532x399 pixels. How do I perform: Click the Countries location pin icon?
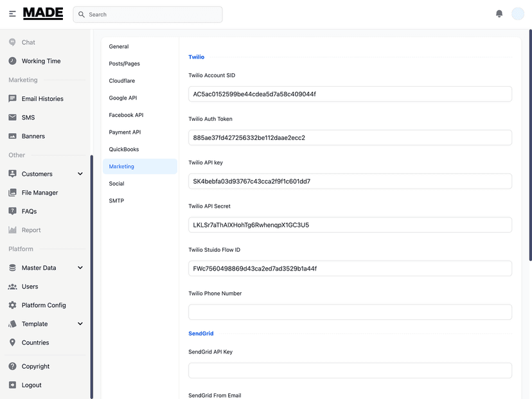(13, 342)
